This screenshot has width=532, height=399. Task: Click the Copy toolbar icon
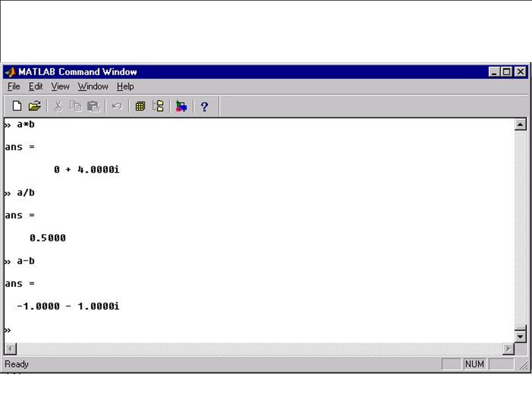(x=75, y=106)
